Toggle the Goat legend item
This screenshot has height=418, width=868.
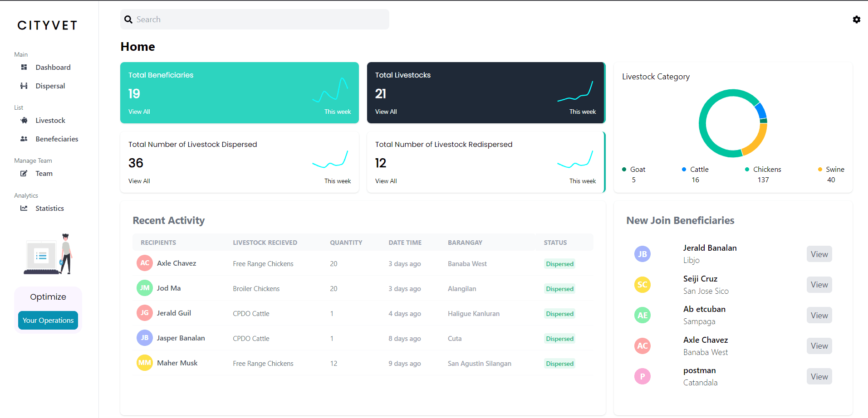[633, 170]
